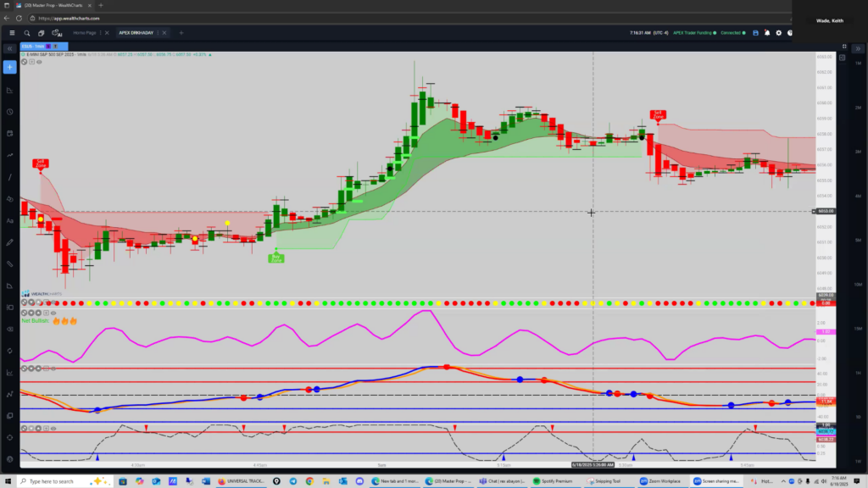Click the blue plus button in left sidebar
The width and height of the screenshot is (868, 488).
(10, 68)
